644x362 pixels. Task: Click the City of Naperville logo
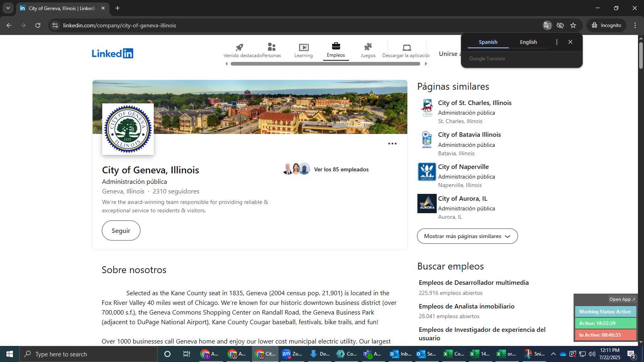pyautogui.click(x=427, y=172)
